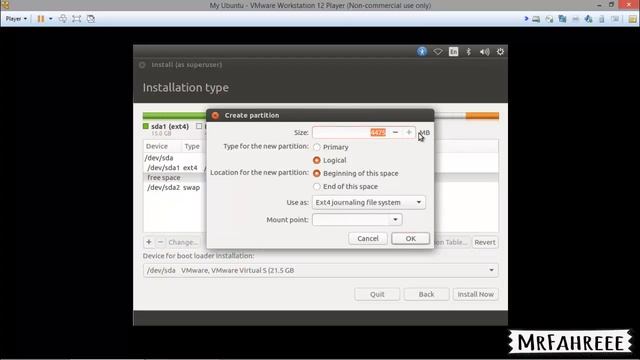Remove partition with minus button
Image resolution: width=640 pixels, height=360 pixels.
(x=160, y=242)
